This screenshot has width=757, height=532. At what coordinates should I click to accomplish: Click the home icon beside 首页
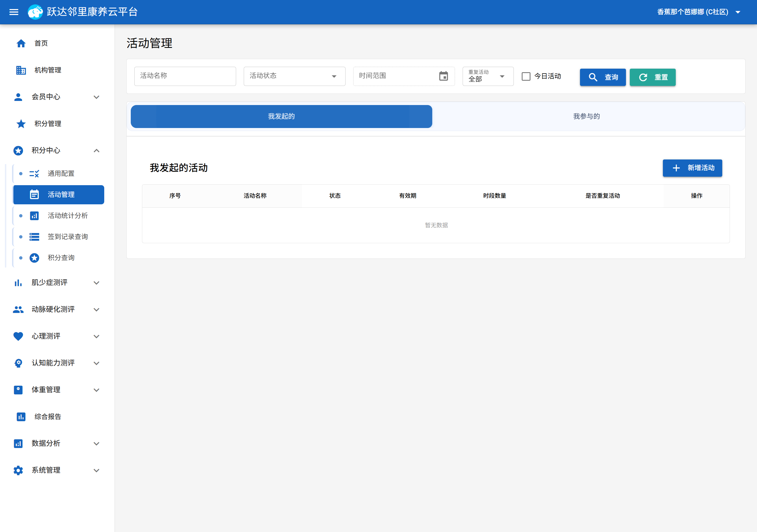(x=21, y=43)
